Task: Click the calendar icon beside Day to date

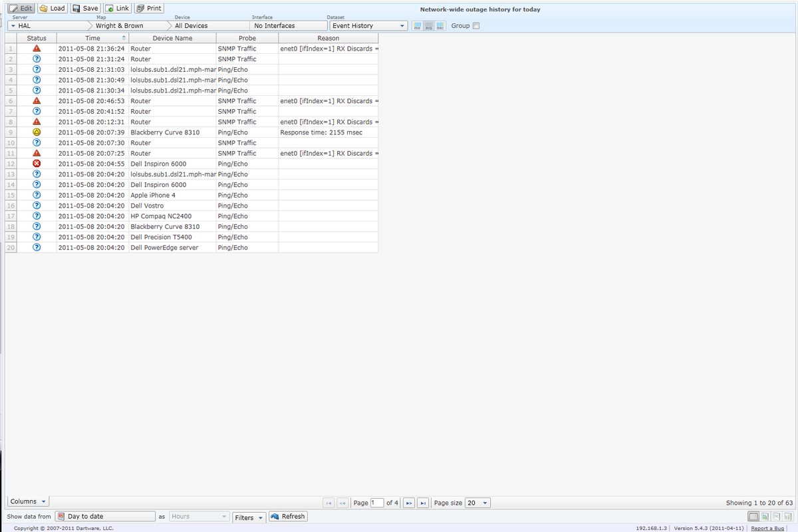Action: tap(61, 516)
